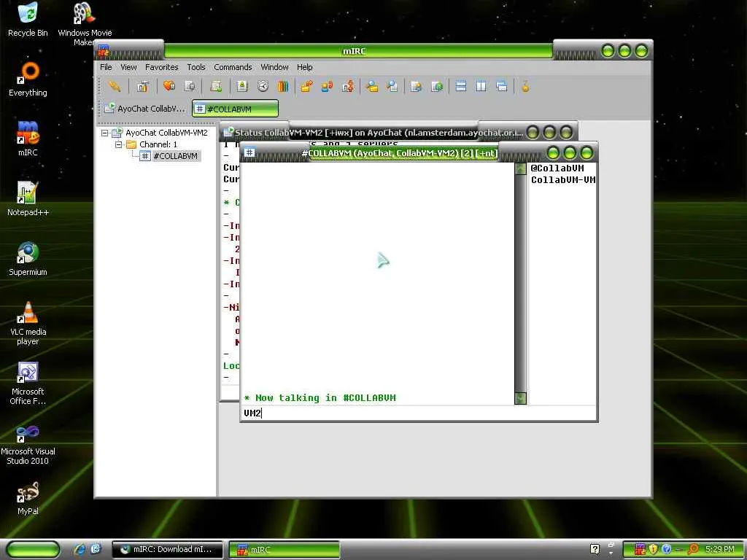Click the yellow security shield tray icon
Screen dimensions: 747x560
(653, 549)
